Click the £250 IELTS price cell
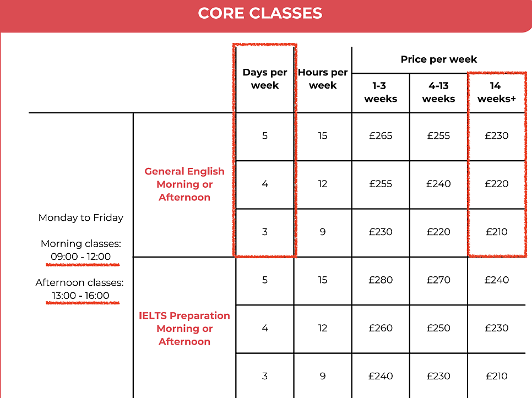The height and width of the screenshot is (398, 532). (x=438, y=328)
